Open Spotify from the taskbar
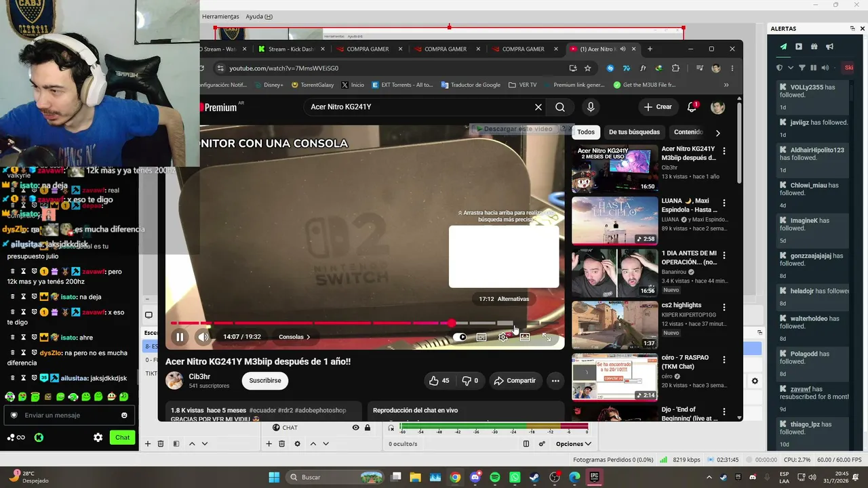 495,477
